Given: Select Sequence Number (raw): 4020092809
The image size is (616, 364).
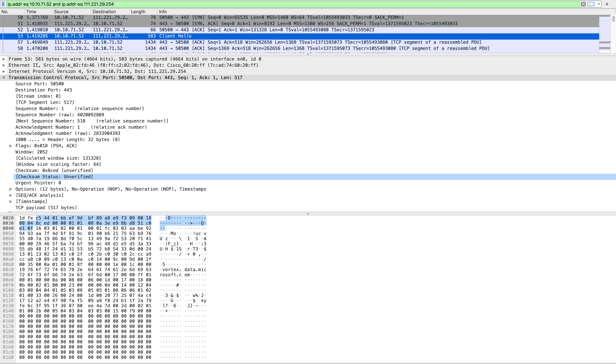Looking at the screenshot, I should 60,115.
